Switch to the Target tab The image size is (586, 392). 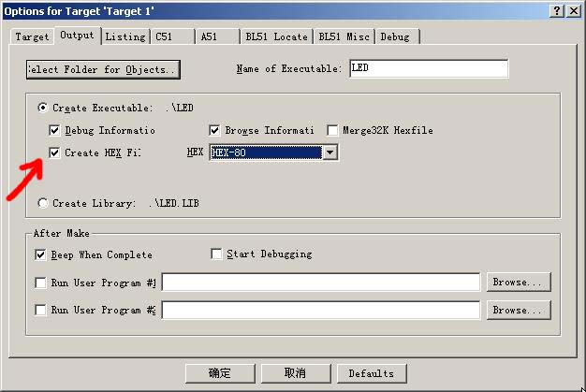tap(32, 36)
